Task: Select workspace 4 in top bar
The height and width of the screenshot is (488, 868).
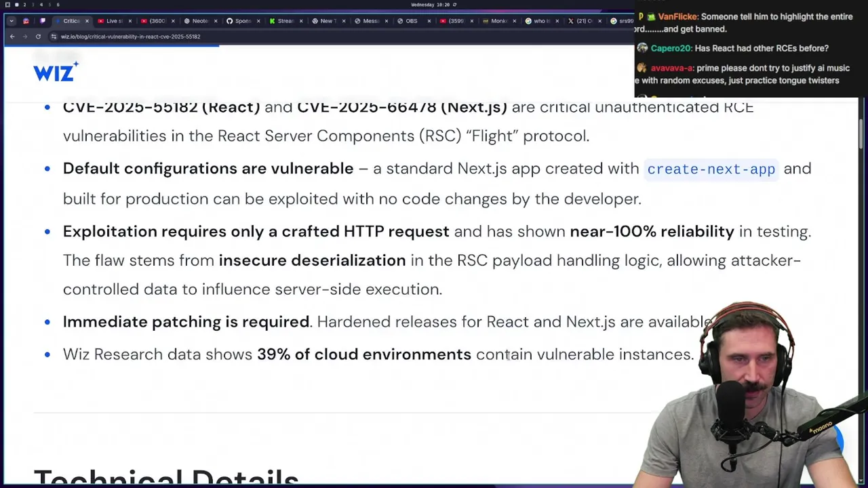Action: [41, 5]
